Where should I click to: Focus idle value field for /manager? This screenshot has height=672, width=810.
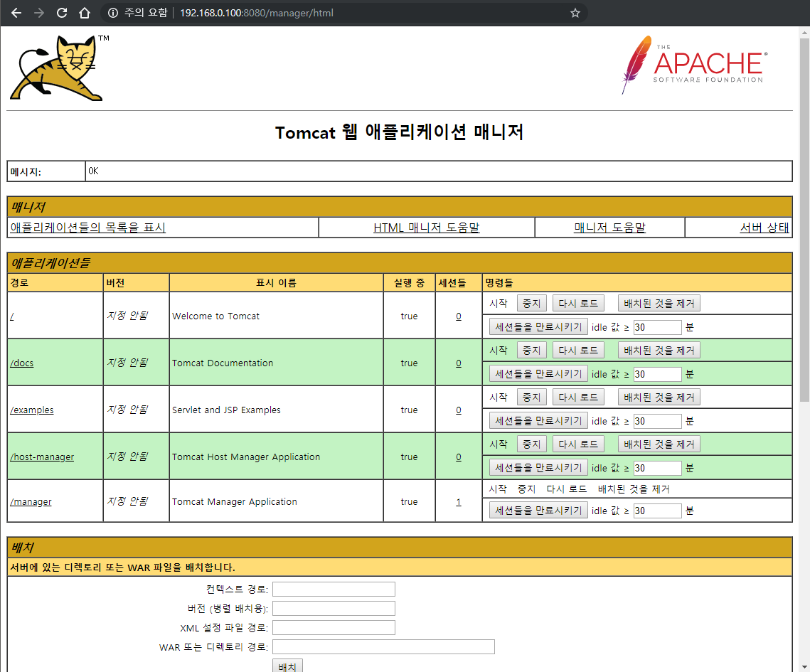(658, 511)
